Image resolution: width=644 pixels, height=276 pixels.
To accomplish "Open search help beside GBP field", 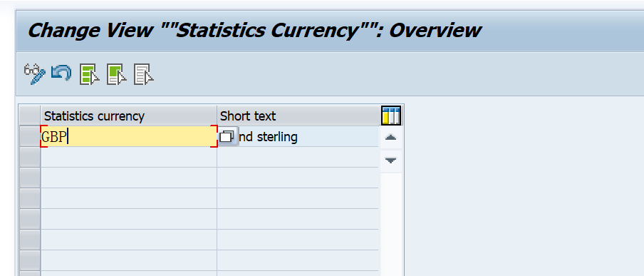I will [227, 136].
